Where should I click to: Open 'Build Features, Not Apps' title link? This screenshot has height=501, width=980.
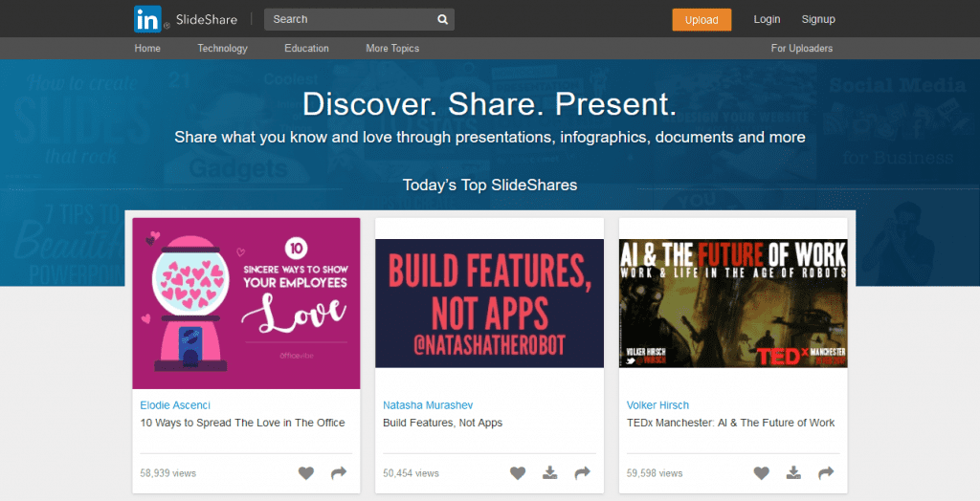(x=442, y=423)
